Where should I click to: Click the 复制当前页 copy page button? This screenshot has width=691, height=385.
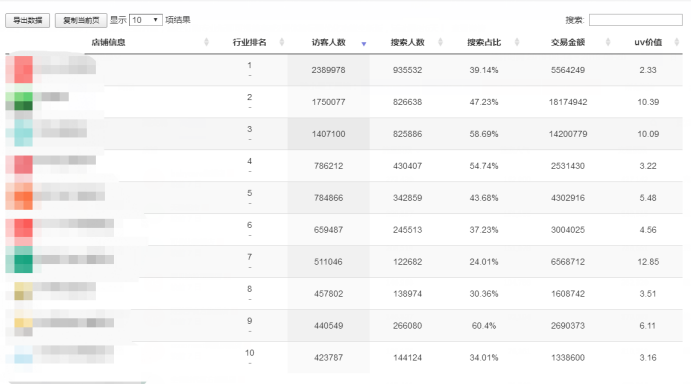coord(81,20)
